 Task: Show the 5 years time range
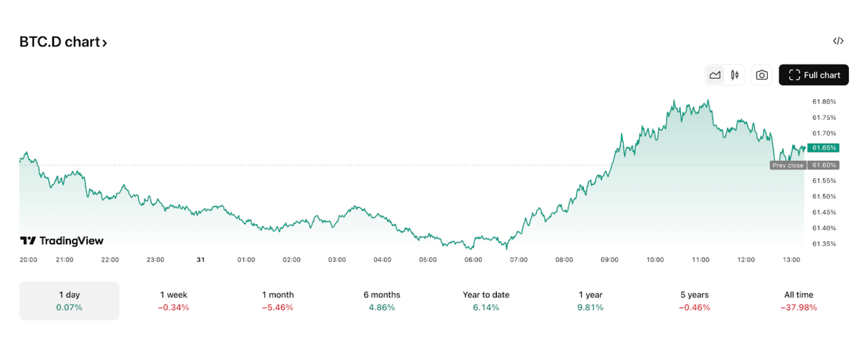click(x=694, y=301)
